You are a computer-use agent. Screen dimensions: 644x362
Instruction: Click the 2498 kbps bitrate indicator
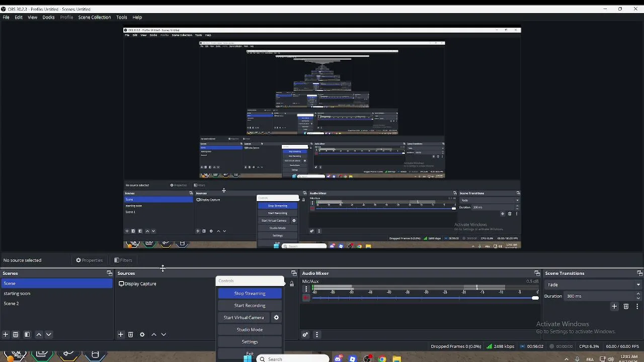(500, 346)
